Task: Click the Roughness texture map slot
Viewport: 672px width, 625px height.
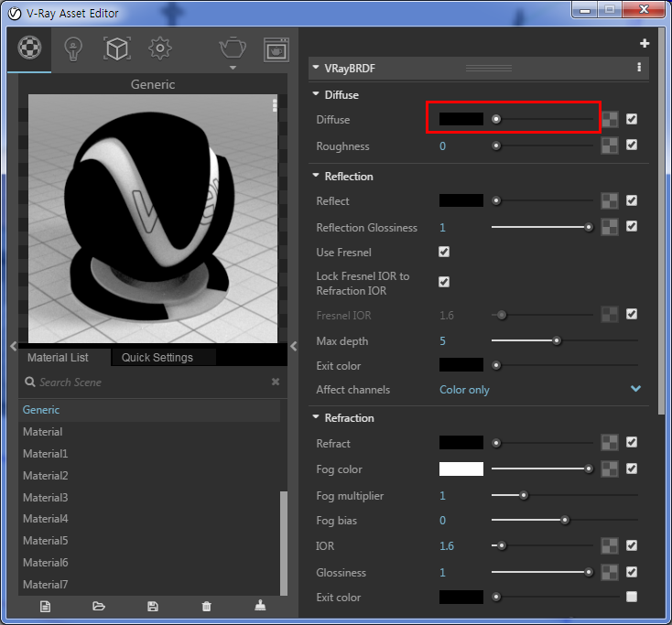Action: [610, 145]
